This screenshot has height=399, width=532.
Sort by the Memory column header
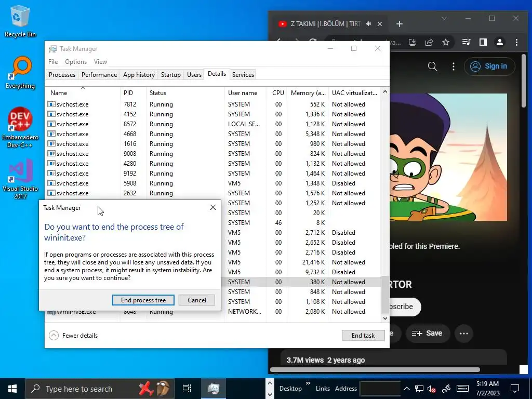(308, 92)
